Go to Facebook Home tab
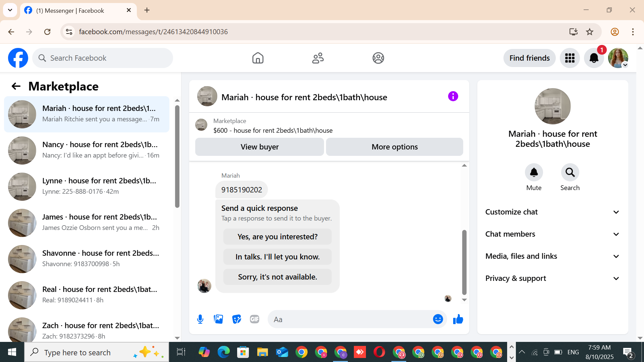This screenshot has width=644, height=362. (x=258, y=58)
